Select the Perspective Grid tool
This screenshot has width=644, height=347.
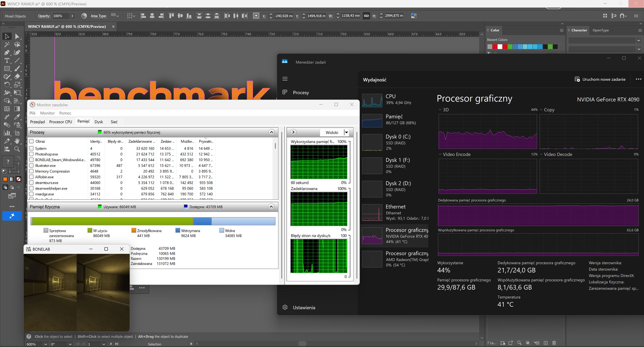coord(17,101)
